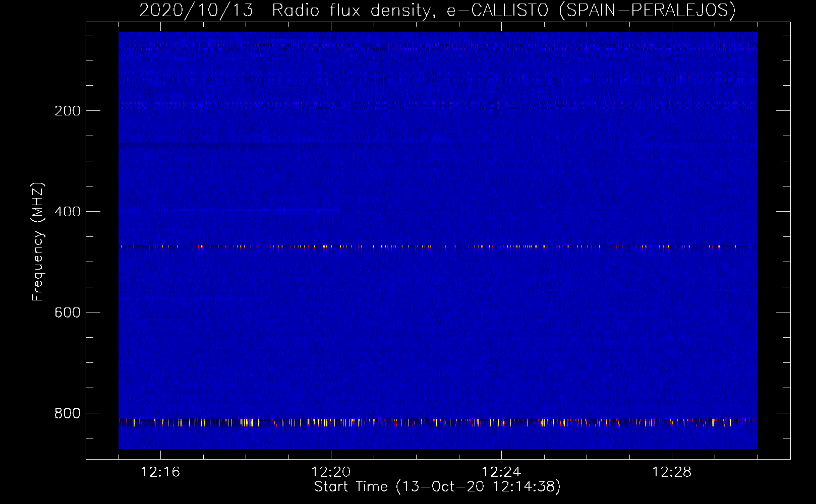
Task: Click the plot title '2020/10/13 Radio flux density'
Action: point(284,10)
